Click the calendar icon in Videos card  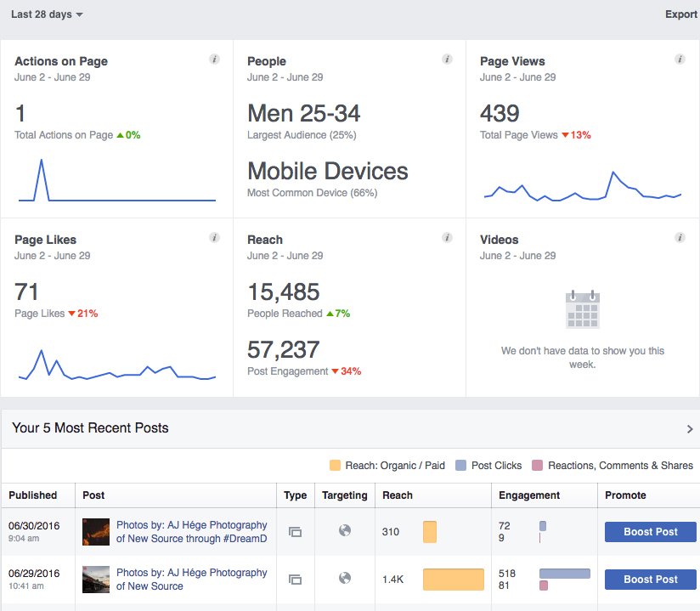tap(583, 309)
